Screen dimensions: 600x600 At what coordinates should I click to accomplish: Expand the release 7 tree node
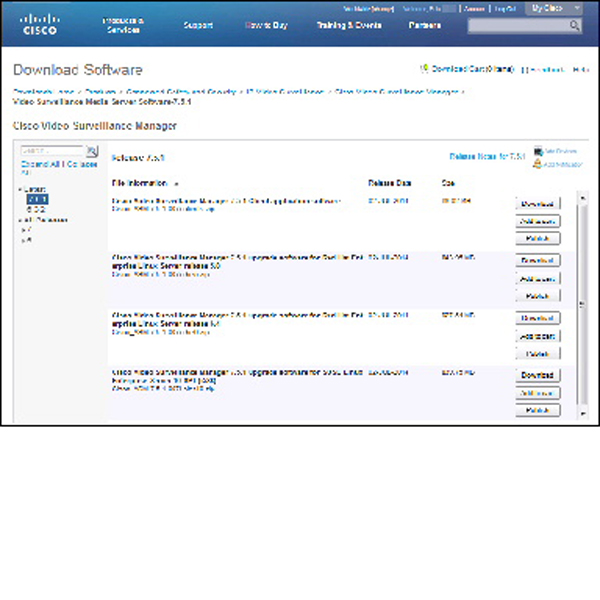23,230
